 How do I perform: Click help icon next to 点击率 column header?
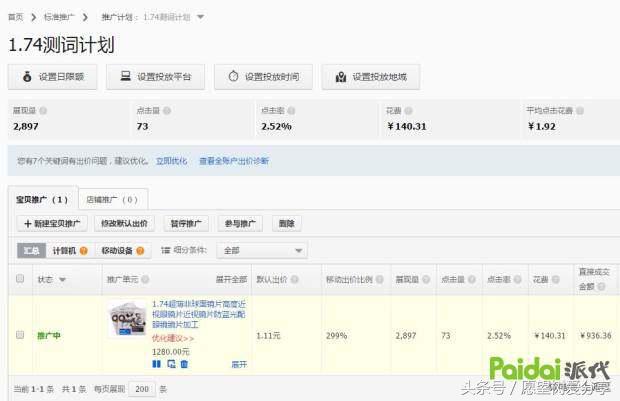tap(517, 279)
